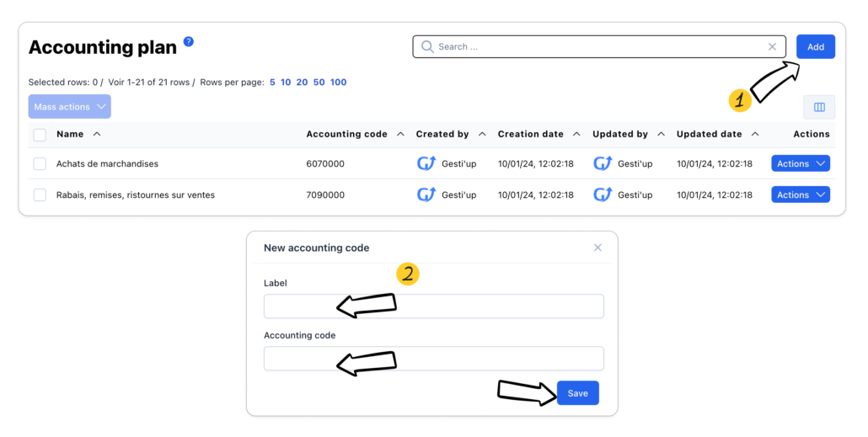Set rows per page to 50

point(319,83)
